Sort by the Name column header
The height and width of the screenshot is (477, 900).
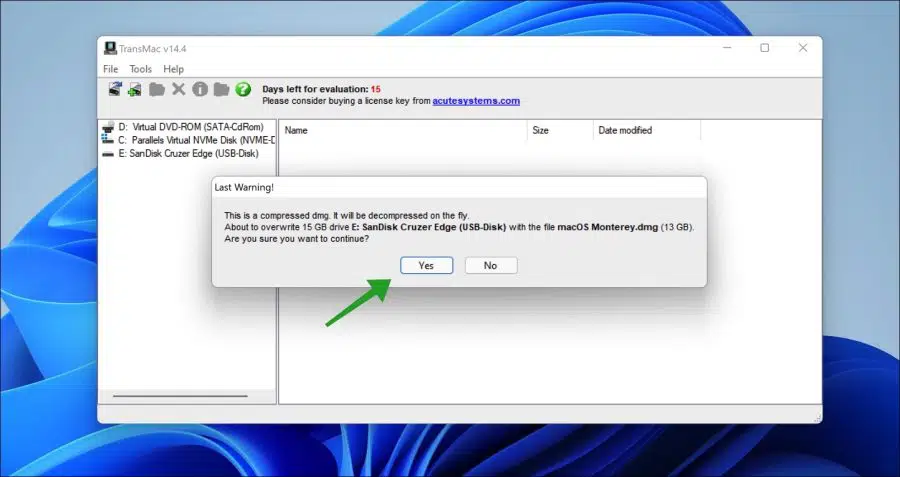point(403,130)
